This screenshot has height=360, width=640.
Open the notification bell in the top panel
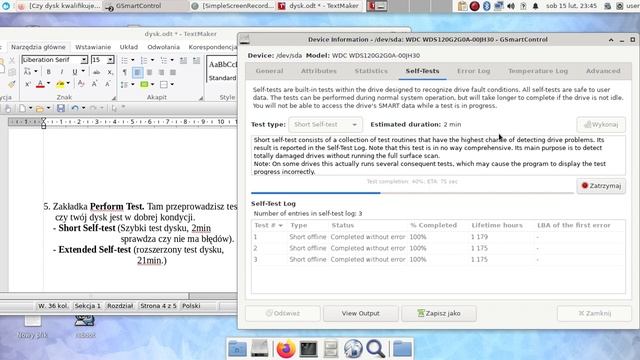tap(535, 6)
